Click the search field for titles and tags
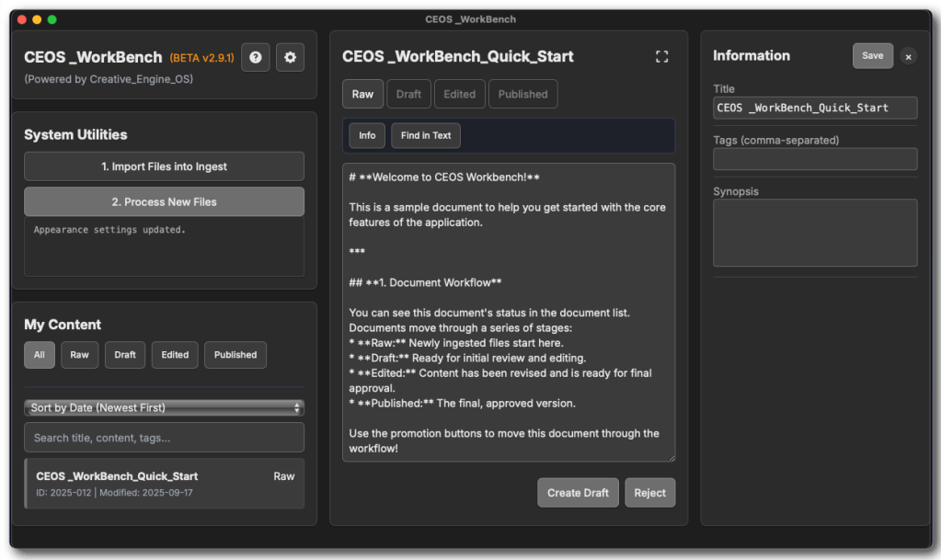 click(164, 437)
